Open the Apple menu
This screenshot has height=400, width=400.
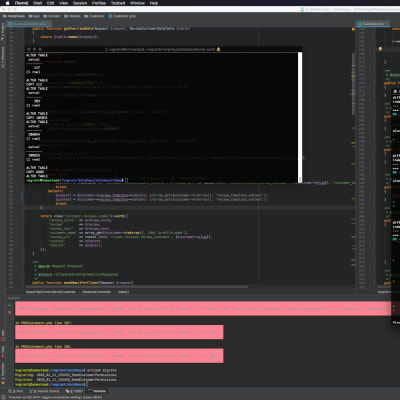7,3
